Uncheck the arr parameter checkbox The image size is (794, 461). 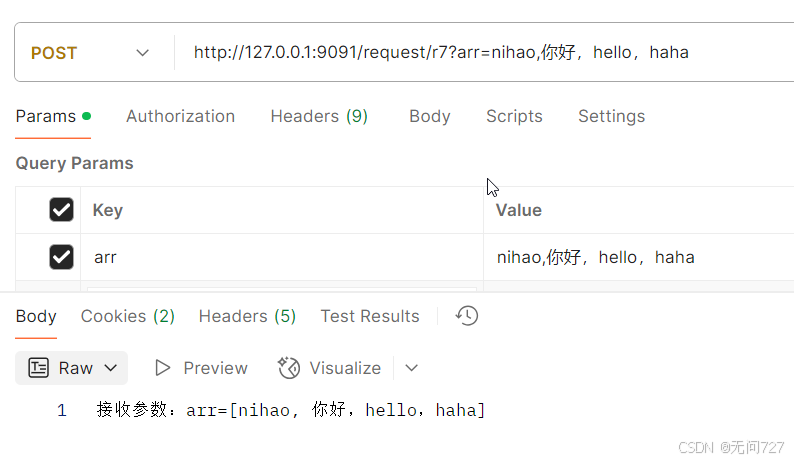click(x=61, y=257)
